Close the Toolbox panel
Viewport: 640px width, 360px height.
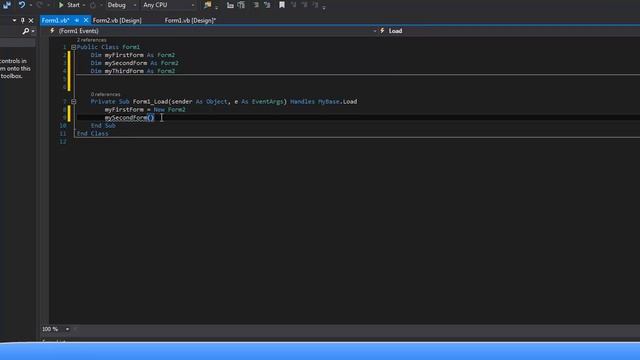point(31,20)
